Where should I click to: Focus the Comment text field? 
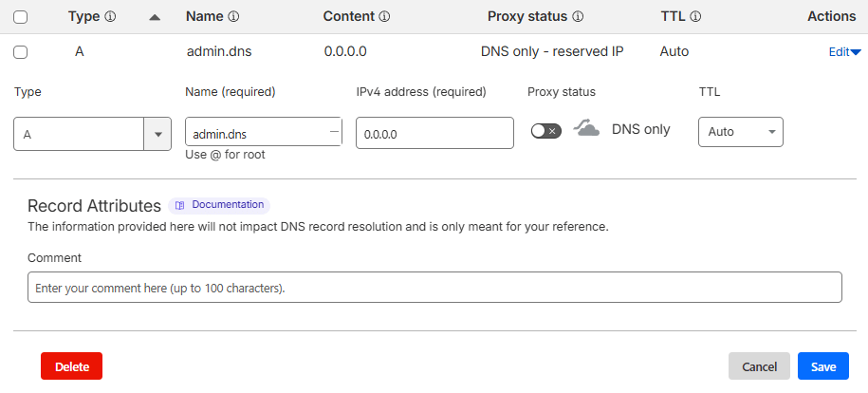pos(434,288)
